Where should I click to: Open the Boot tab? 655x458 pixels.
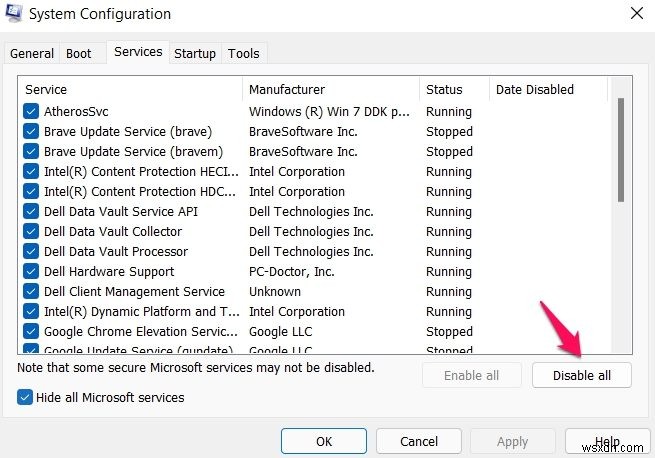click(79, 54)
